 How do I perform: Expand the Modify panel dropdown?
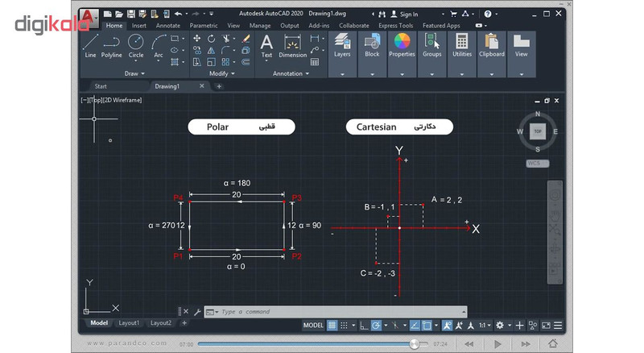(222, 73)
